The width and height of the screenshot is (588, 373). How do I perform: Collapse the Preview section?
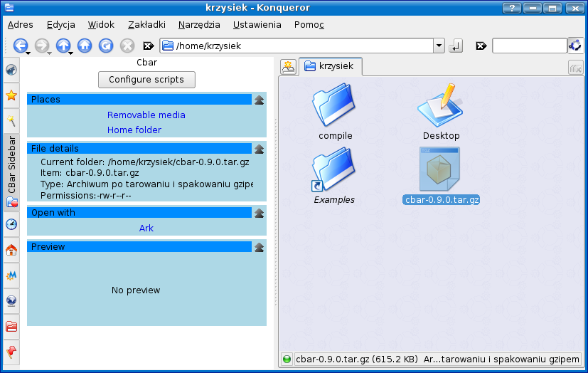click(260, 247)
